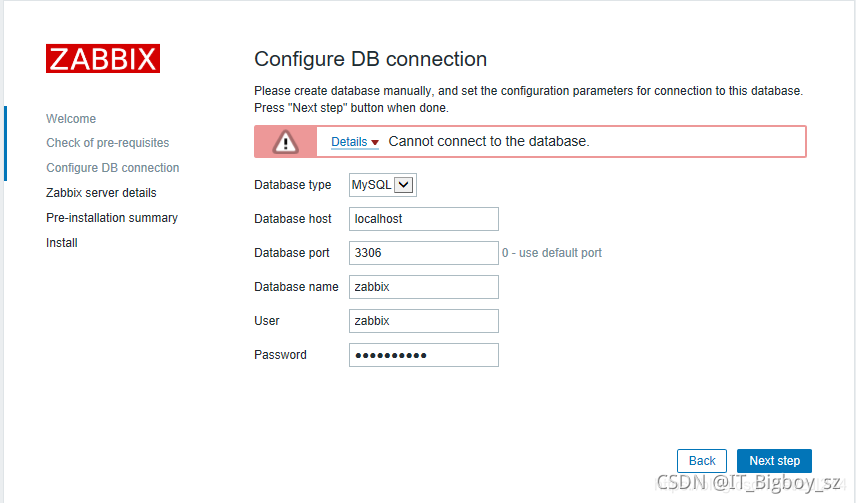This screenshot has width=856, height=503.
Task: Jump to Zabbix server details step
Action: point(101,193)
